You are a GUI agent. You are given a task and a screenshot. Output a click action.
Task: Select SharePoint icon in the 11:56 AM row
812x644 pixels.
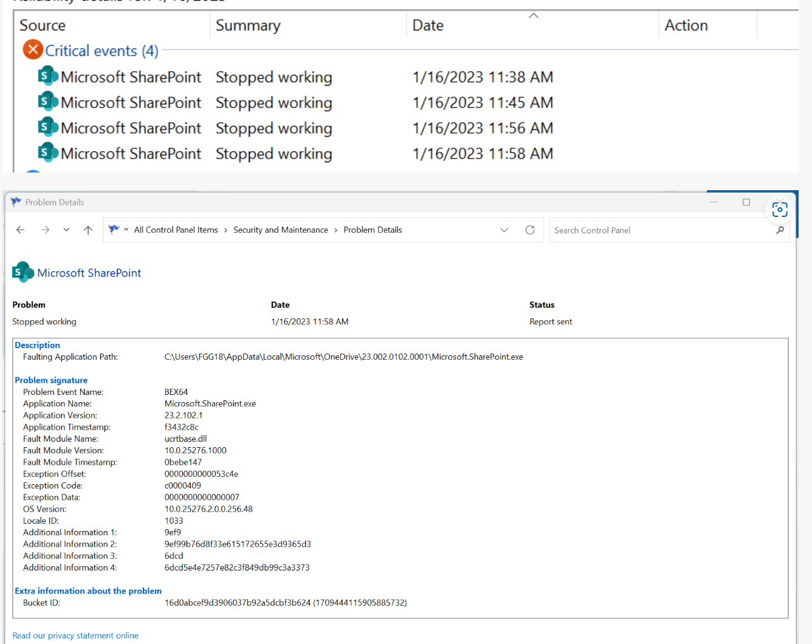48,128
